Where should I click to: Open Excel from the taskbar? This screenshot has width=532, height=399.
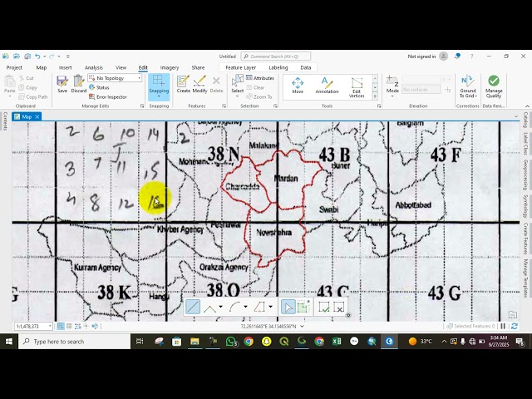pos(337,342)
